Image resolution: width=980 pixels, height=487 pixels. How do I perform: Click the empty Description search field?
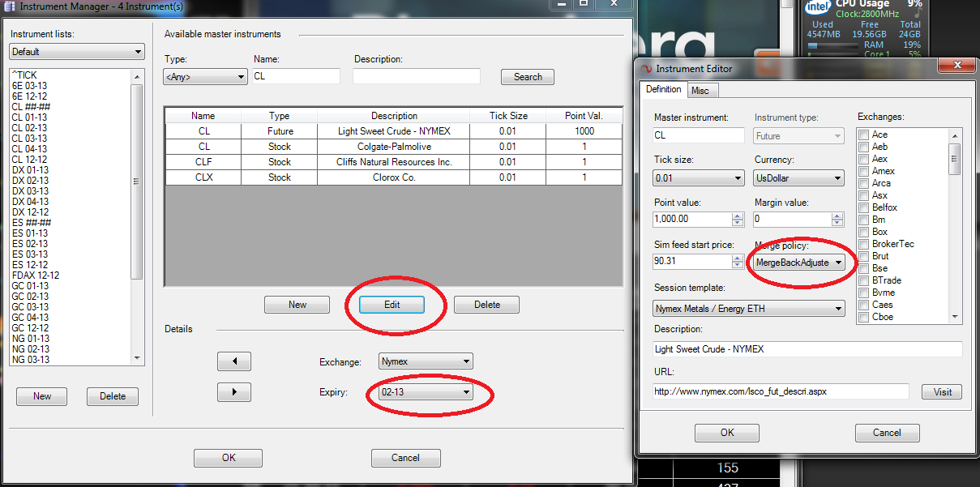point(417,76)
